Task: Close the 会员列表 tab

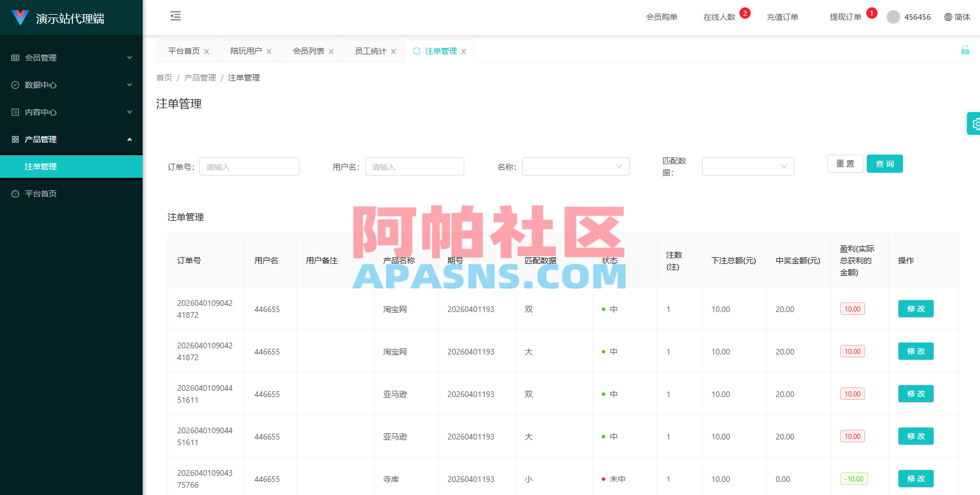Action: (x=331, y=52)
